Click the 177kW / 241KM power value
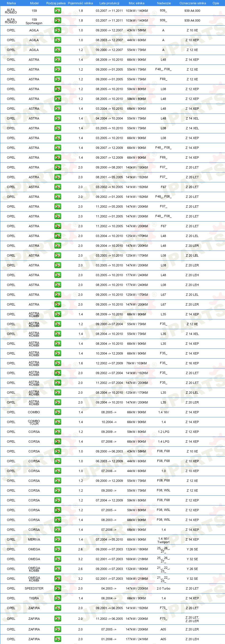 pyautogui.click(x=137, y=639)
